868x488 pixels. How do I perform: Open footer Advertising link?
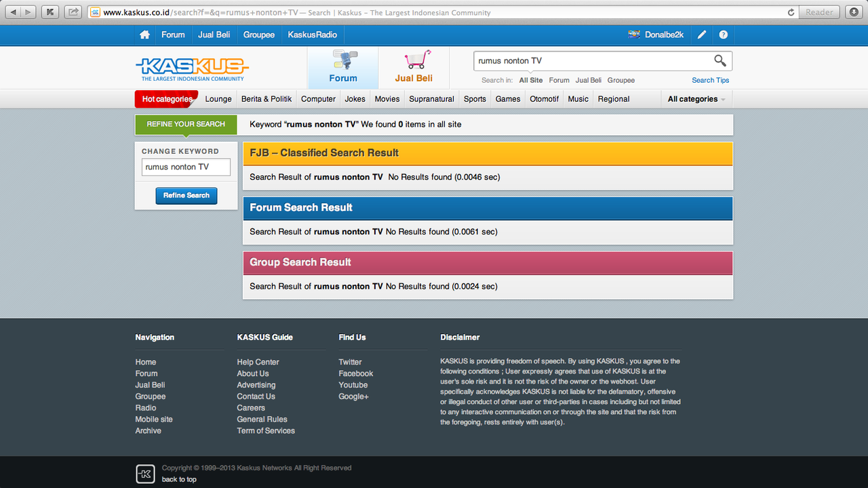[256, 385]
